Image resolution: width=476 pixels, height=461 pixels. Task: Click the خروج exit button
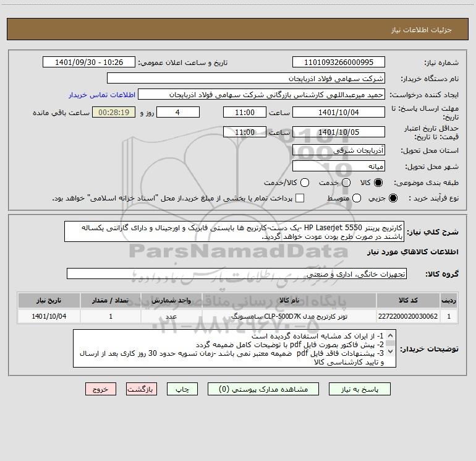pos(101,389)
